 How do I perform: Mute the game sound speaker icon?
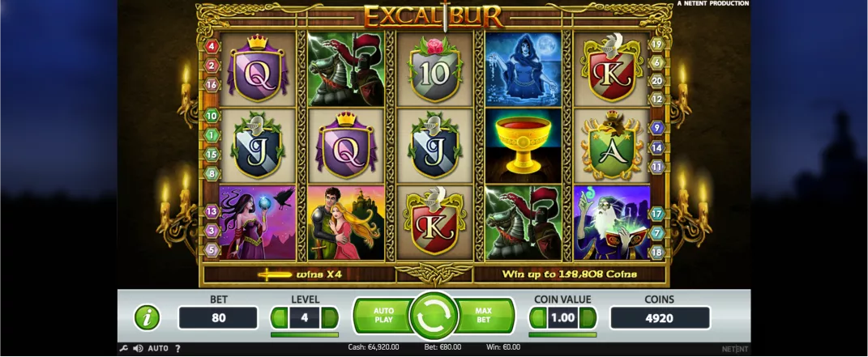point(138,349)
